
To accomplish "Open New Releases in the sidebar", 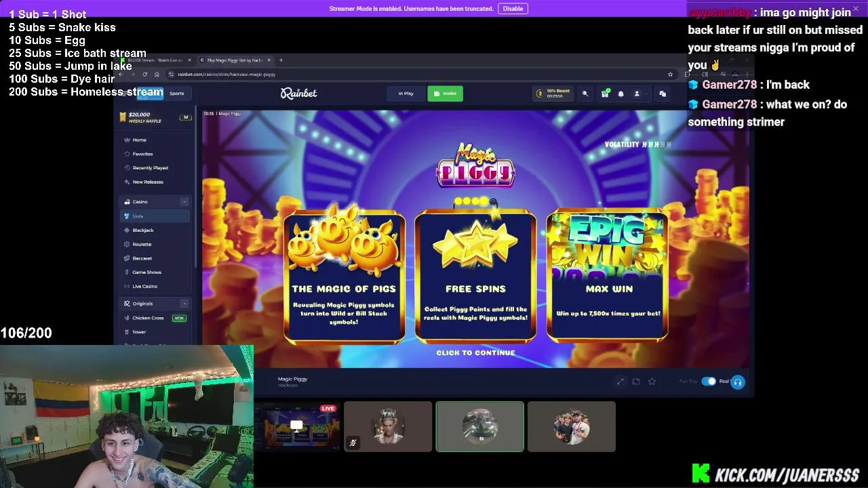I will [x=155, y=182].
